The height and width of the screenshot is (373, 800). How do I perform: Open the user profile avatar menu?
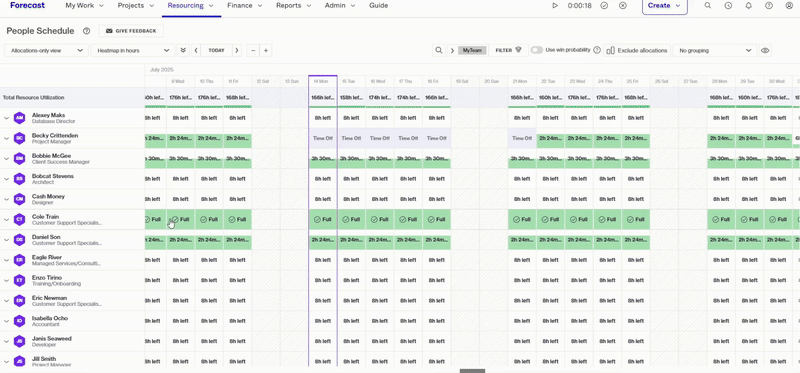pyautogui.click(x=789, y=6)
